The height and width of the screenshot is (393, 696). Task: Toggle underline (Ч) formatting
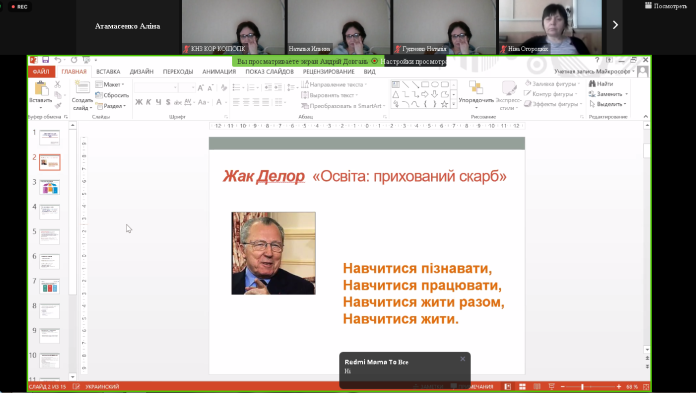pos(158,102)
